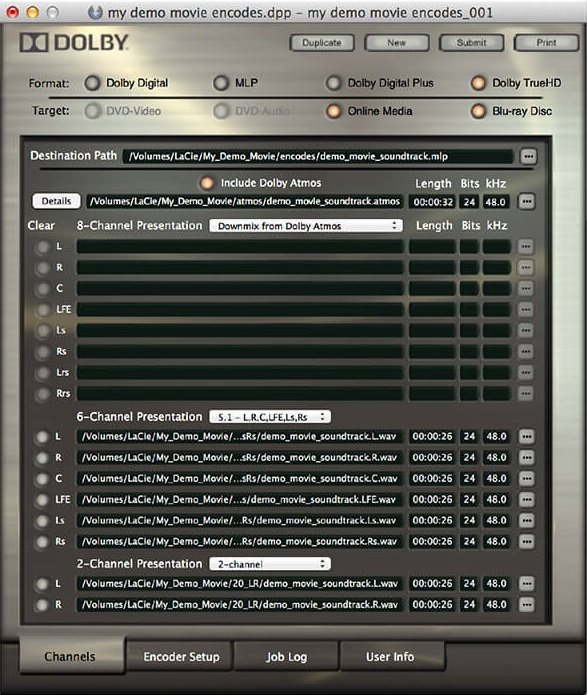Browse file for 2-channel 20_LR L.wav row
Image resolution: width=587 pixels, height=695 pixels.
point(526,584)
